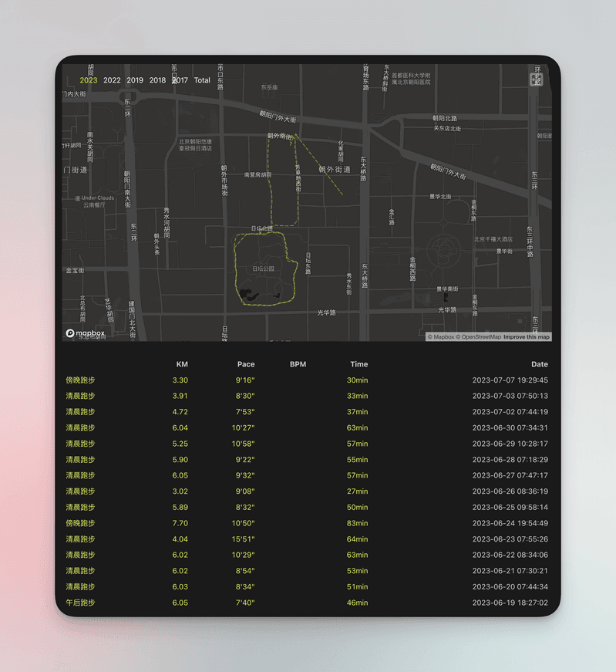
Task: Select the 2023 year filter
Action: [x=88, y=80]
